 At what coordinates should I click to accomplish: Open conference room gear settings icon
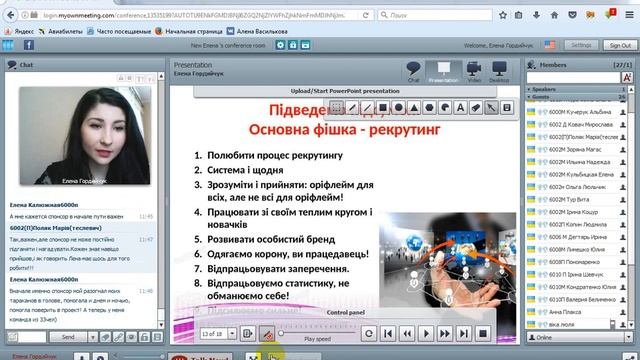(280, 45)
